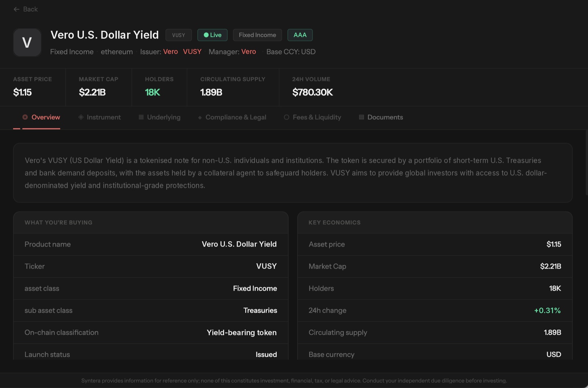Viewport: 588px width, 388px height.
Task: Click the V asset logo tile
Action: [27, 43]
